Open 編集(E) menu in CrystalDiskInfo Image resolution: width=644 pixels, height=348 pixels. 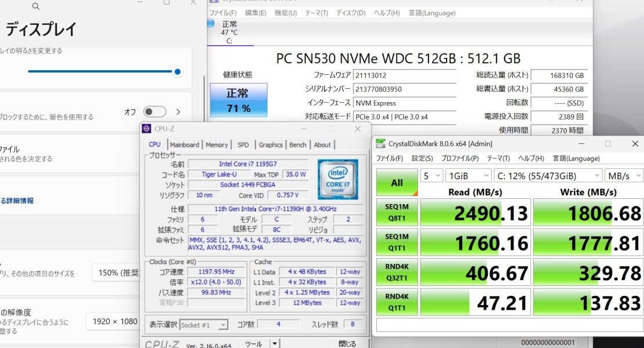[256, 13]
